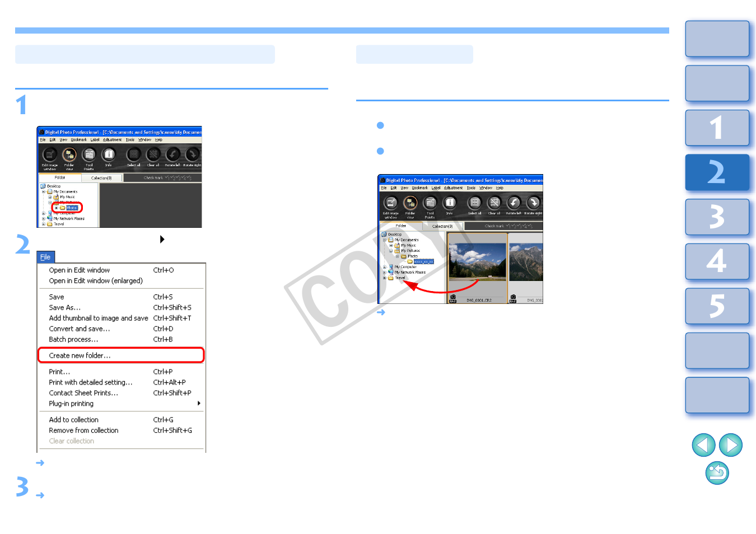Select the highlighted xxxx_xx_xx folder in tree
Screen dimensions: 756x534
point(423,261)
